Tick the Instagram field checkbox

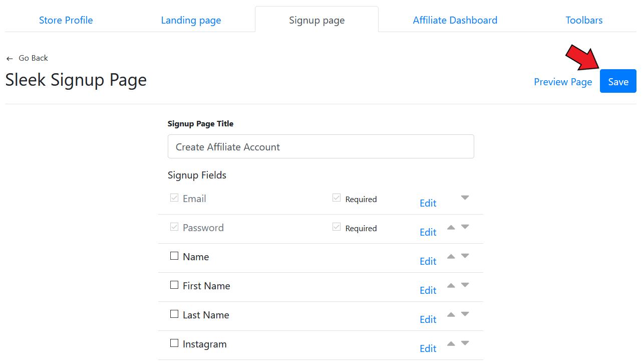tap(174, 343)
